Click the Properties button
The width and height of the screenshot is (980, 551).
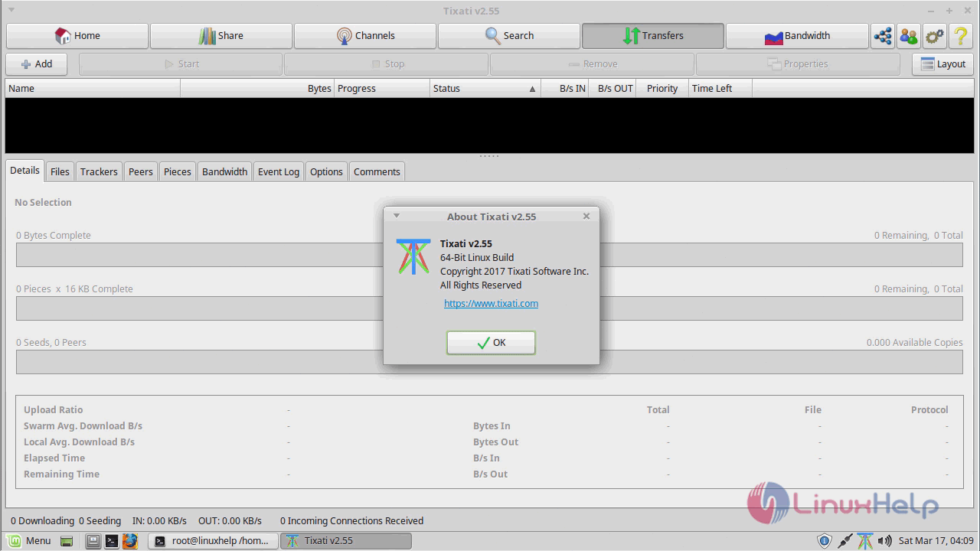tap(798, 64)
